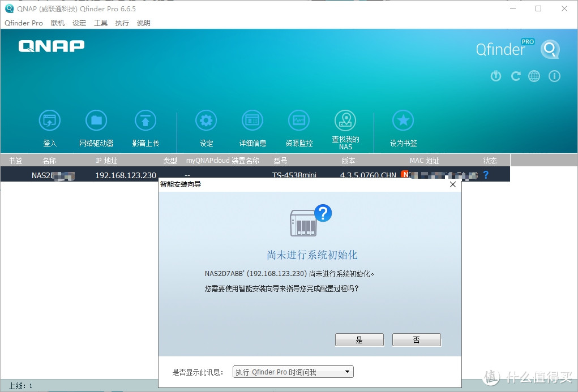
Task: Open the 设定 settings gear icon
Action: pyautogui.click(x=206, y=120)
